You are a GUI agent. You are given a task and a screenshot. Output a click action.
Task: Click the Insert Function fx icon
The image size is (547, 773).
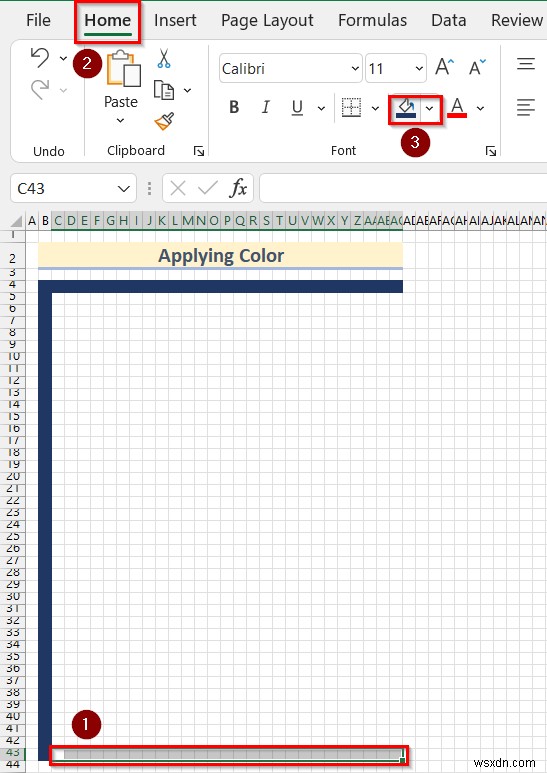(x=239, y=188)
